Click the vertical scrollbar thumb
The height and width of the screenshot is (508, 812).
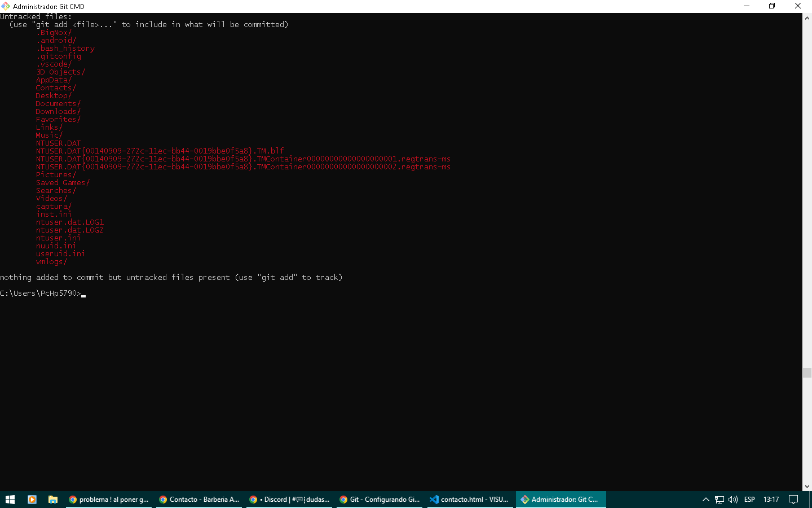[x=807, y=373]
